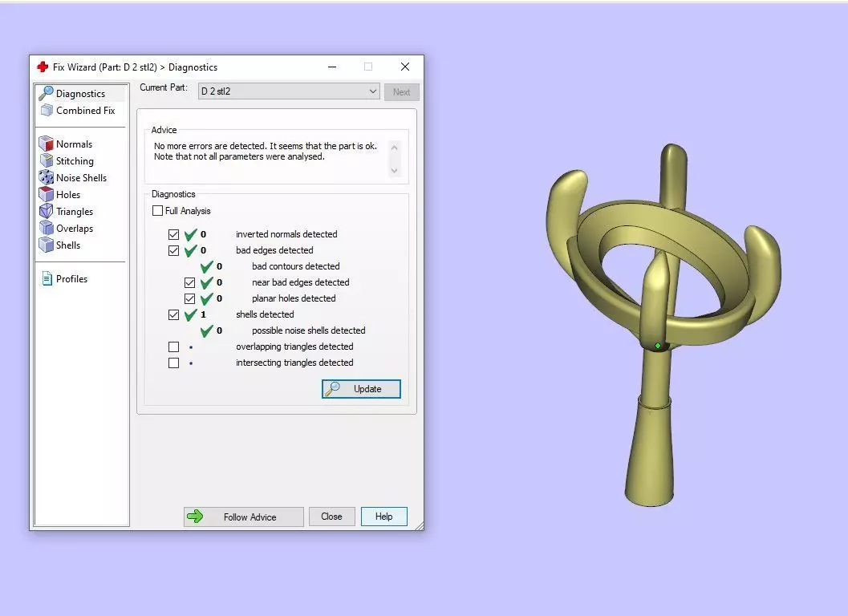The width and height of the screenshot is (848, 616).
Task: Uncheck shells detected checkbox
Action: click(x=173, y=314)
